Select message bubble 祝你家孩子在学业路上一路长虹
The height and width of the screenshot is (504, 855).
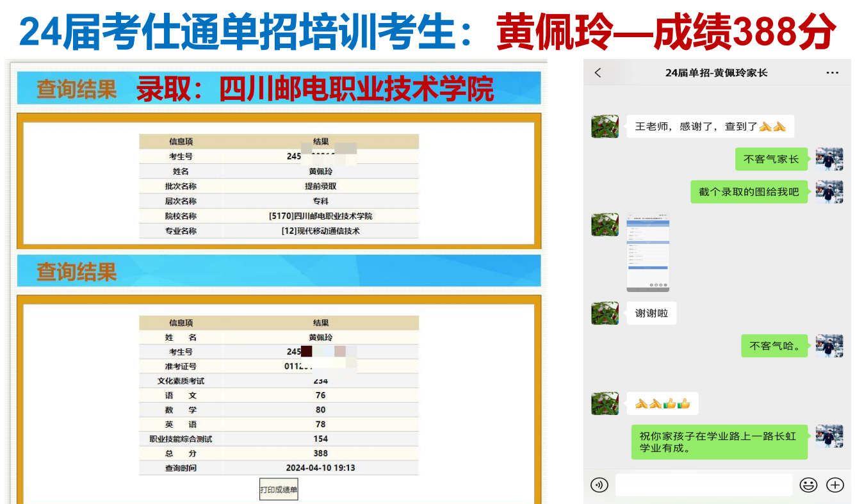click(x=719, y=442)
